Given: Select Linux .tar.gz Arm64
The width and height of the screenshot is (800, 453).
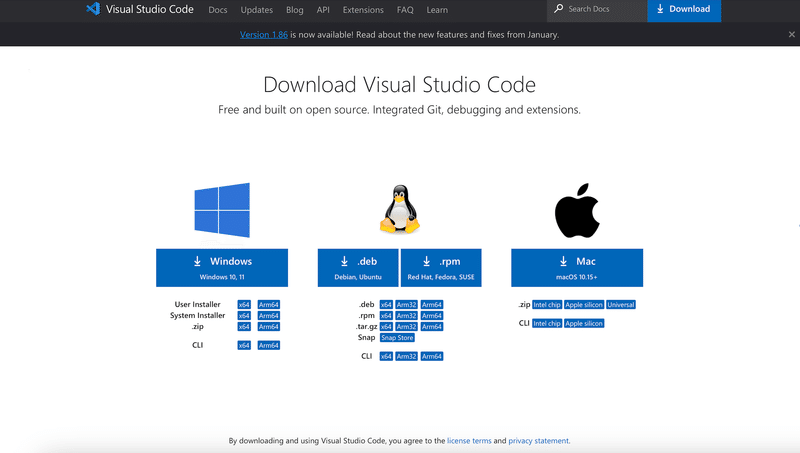Looking at the screenshot, I should (x=432, y=326).
